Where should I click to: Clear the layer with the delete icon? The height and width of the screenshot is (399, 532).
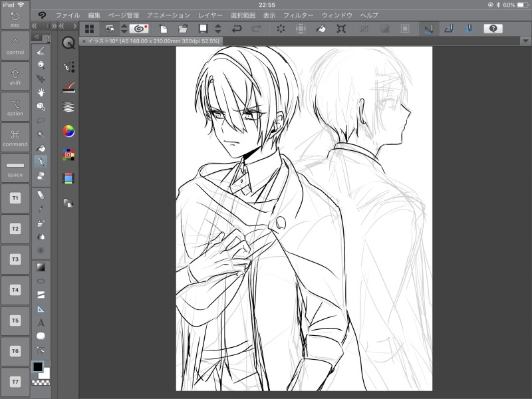tap(281, 29)
